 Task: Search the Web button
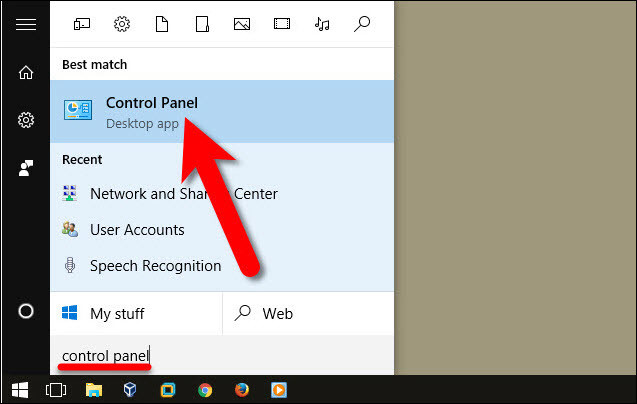coord(308,313)
